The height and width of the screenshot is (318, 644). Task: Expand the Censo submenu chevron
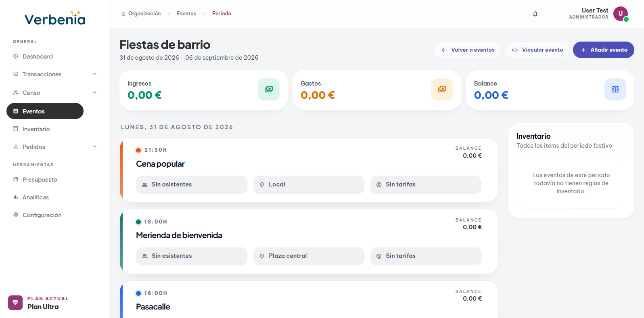point(95,92)
